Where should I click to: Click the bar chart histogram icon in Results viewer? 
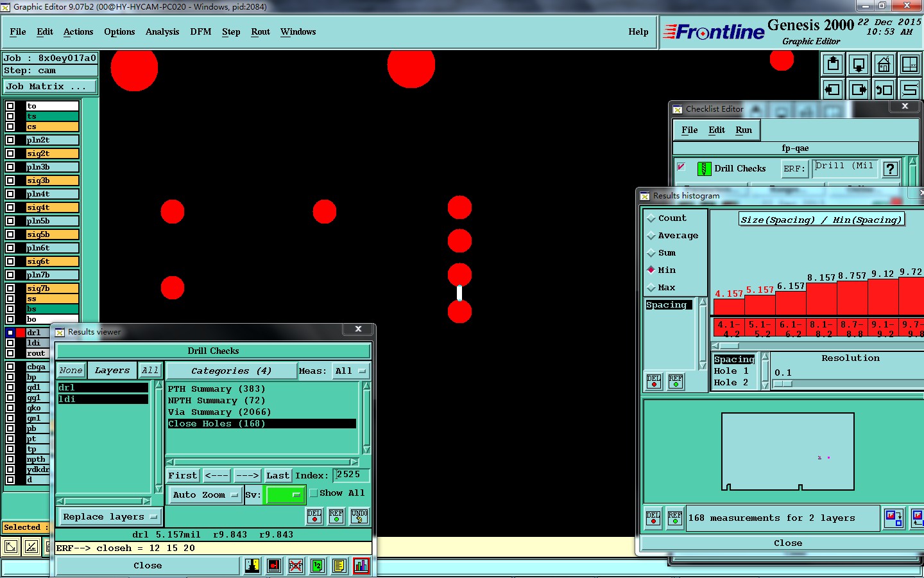pos(361,566)
